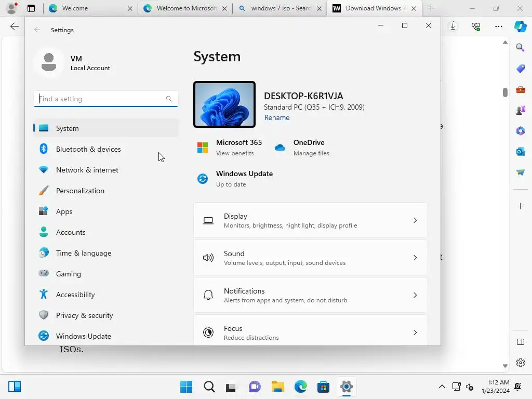Open Time & language settings
This screenshot has height=399, width=532.
coord(105,253)
